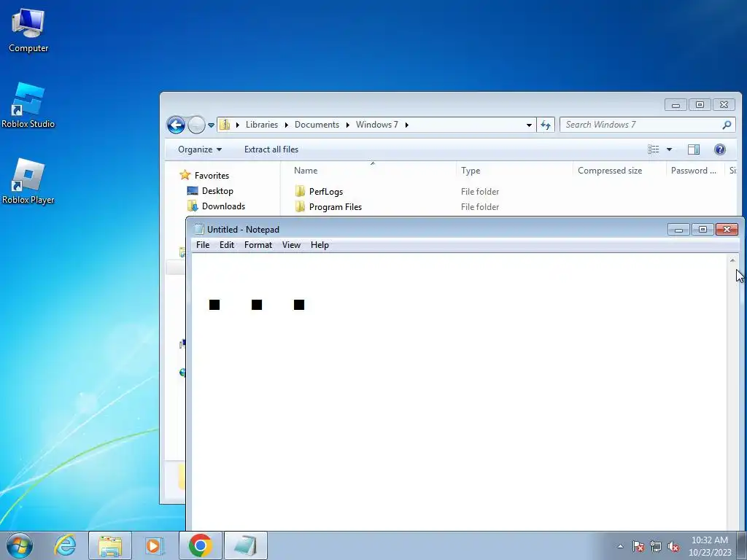Close the Notepad window

727,230
